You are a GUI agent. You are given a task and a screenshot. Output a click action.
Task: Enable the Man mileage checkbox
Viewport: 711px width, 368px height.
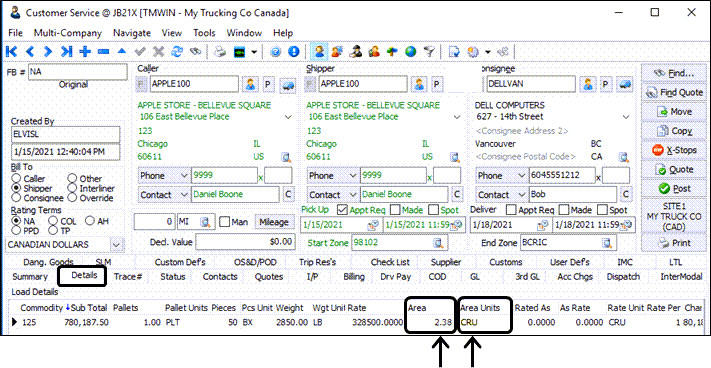click(x=224, y=222)
